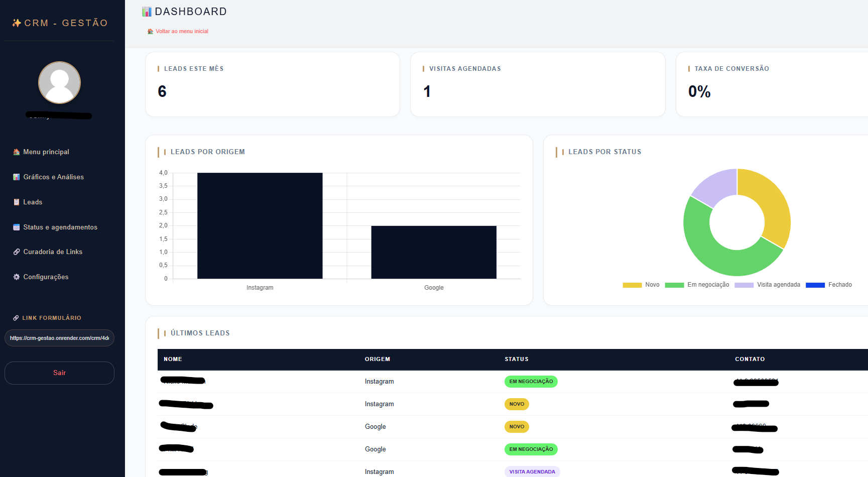Click the Leads icon in the sidebar

tap(17, 202)
